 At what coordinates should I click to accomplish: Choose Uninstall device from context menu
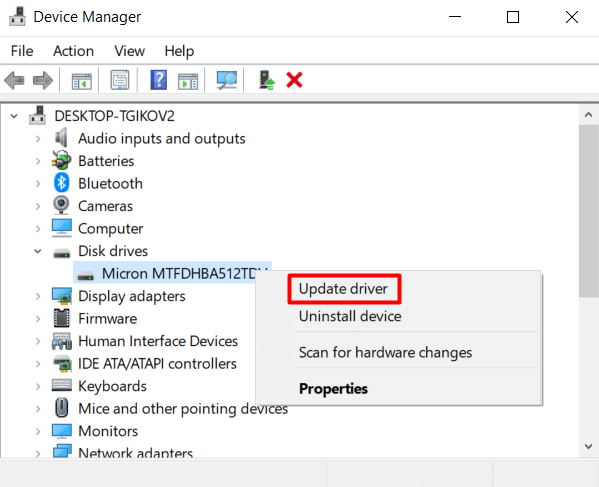coord(350,316)
